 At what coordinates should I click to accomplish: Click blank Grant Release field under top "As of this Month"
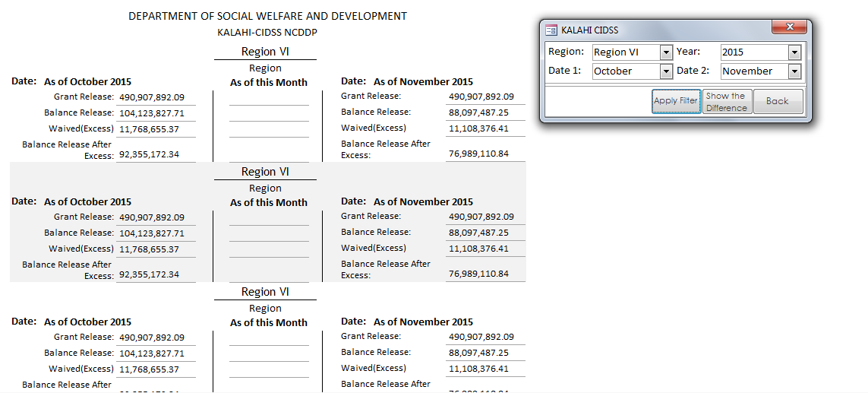click(269, 99)
